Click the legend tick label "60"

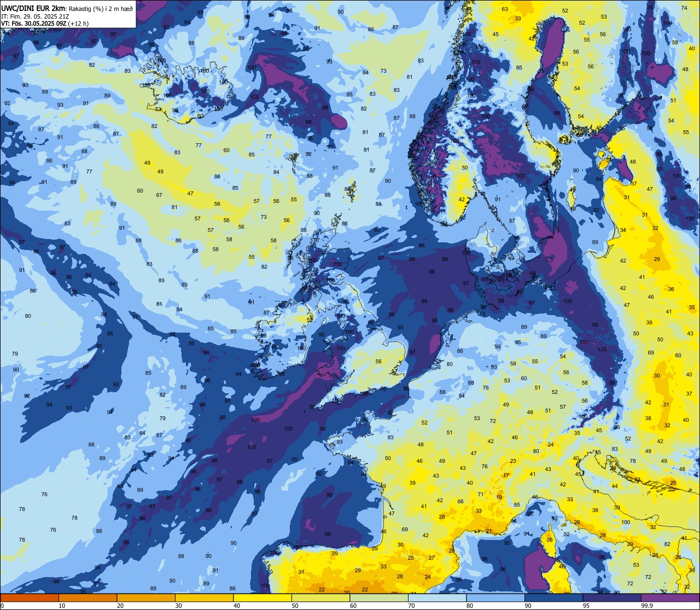point(353,606)
